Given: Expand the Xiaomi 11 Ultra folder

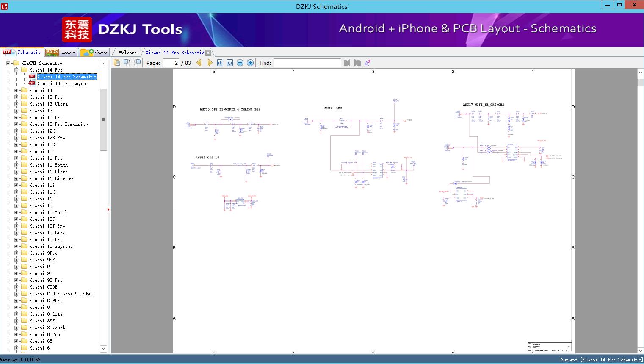Looking at the screenshot, I should tap(16, 172).
